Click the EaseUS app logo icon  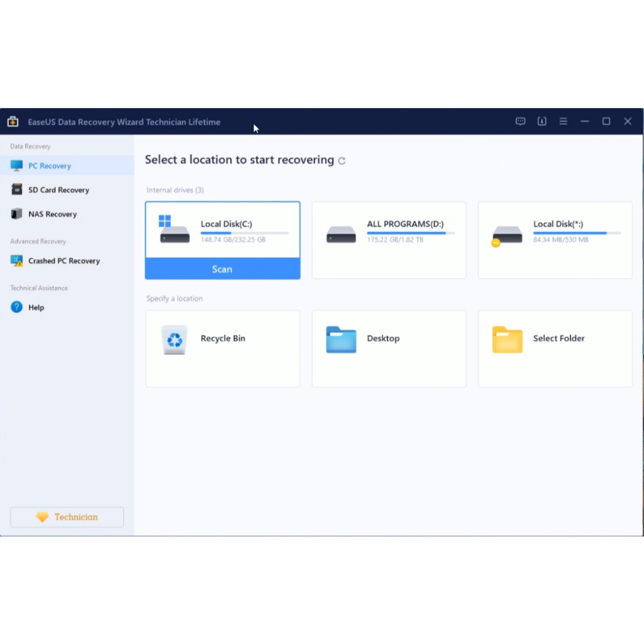point(13,121)
